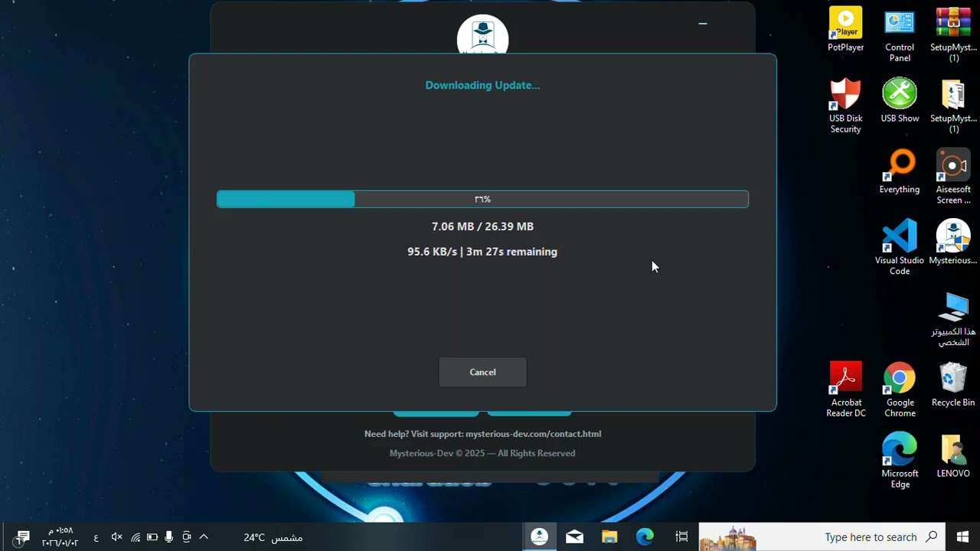Open Aiseesoft Screen recorder shortcut
Image resolution: width=980 pixels, height=551 pixels.
click(953, 177)
